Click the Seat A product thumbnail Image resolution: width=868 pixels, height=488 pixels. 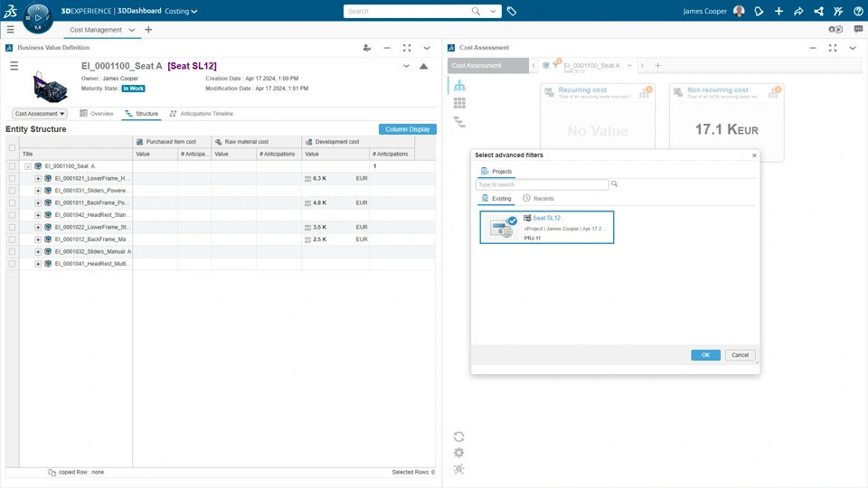coord(50,87)
